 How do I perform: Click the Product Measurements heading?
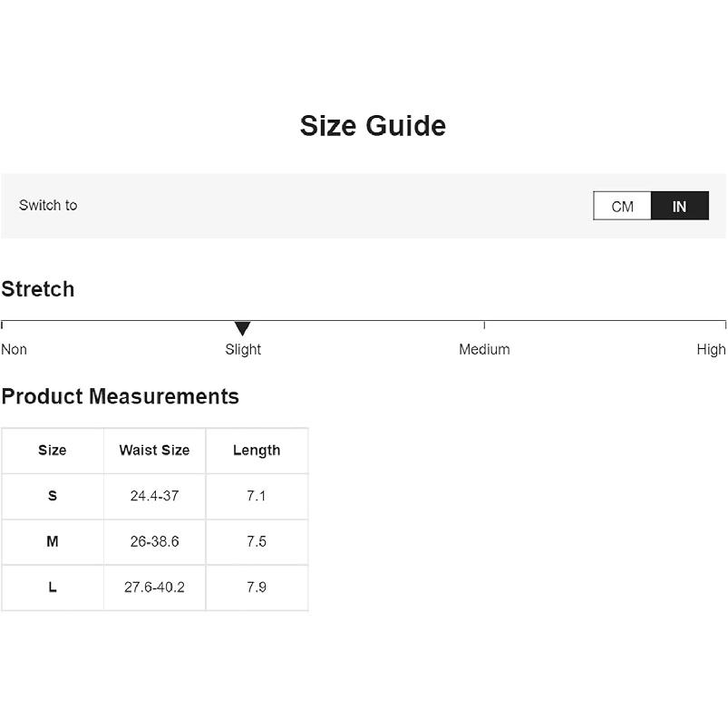tap(120, 396)
